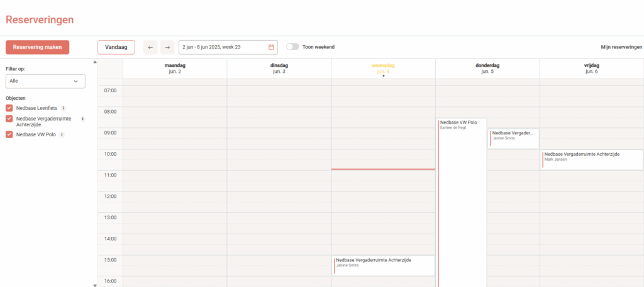Image resolution: width=644 pixels, height=287 pixels.
Task: Click sidebar scroll up arrow
Action: (95, 62)
